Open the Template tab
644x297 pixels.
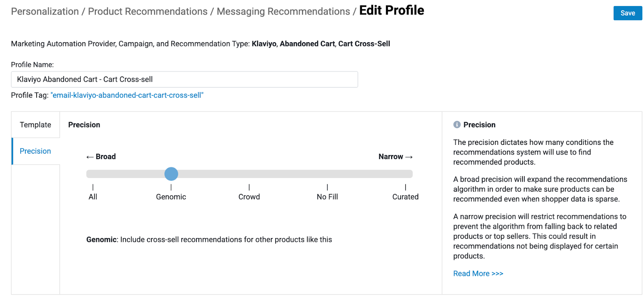click(x=35, y=125)
